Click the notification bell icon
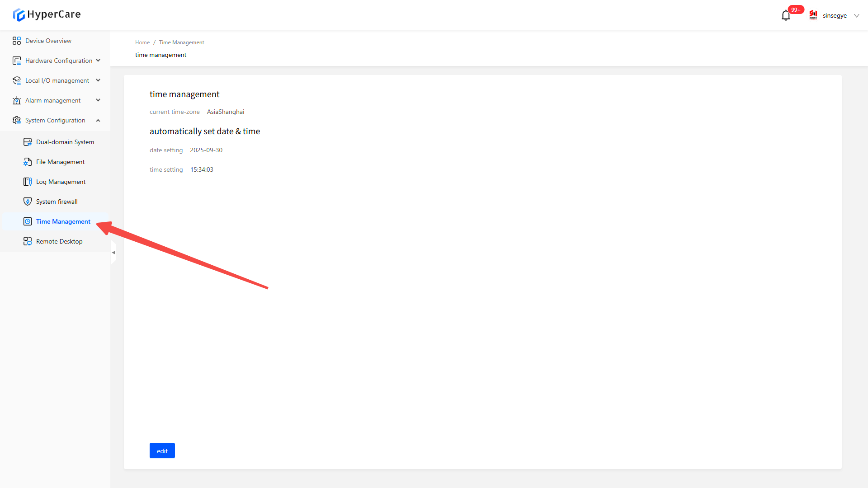This screenshot has width=868, height=488. pos(786,16)
